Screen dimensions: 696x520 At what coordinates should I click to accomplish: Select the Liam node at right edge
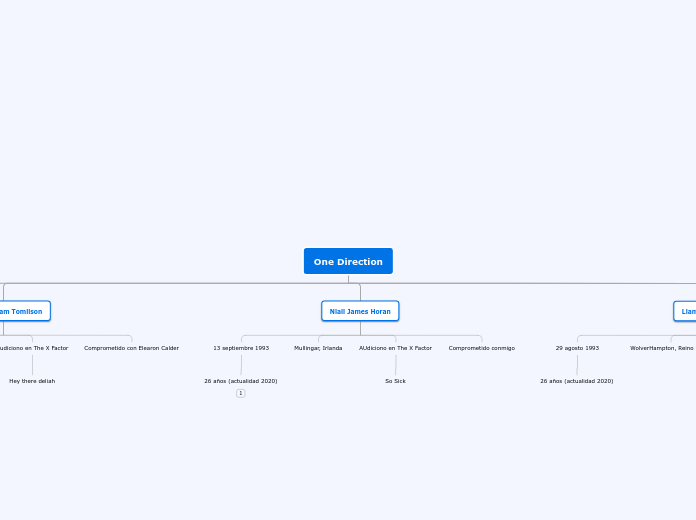tap(685, 311)
